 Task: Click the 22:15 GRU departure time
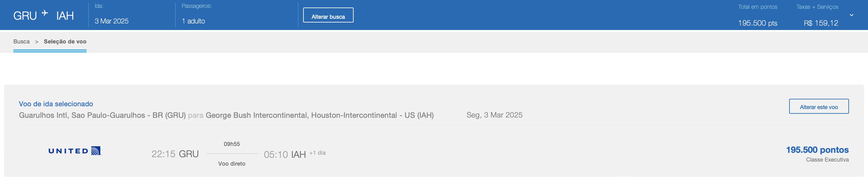[x=175, y=154]
